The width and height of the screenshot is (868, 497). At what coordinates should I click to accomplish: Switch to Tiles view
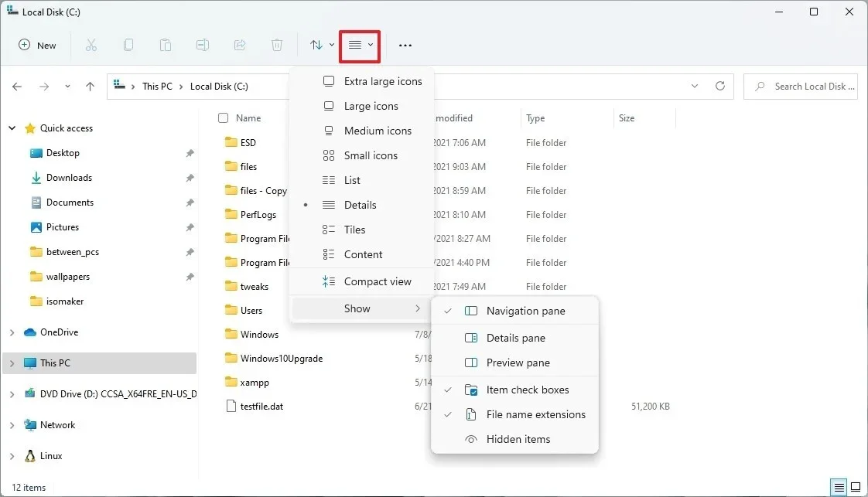click(361, 230)
